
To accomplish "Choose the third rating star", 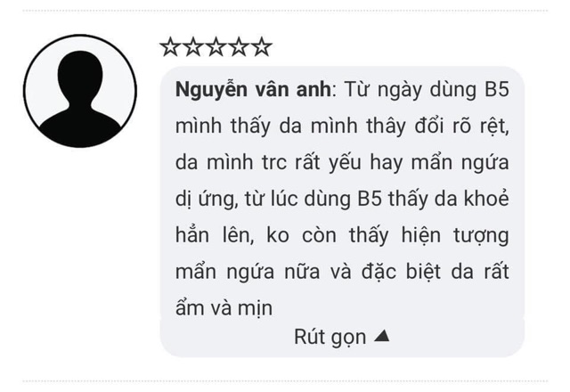I will [x=216, y=47].
